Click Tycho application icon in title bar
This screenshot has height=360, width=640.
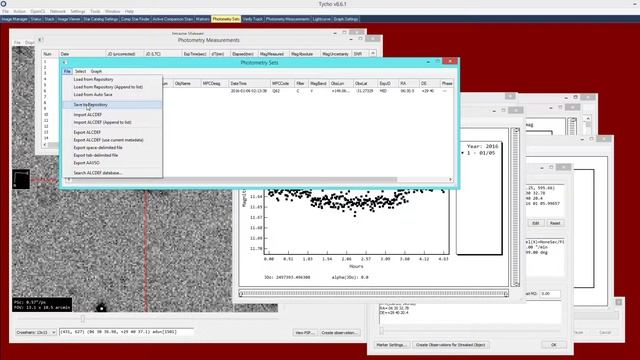pyautogui.click(x=4, y=4)
